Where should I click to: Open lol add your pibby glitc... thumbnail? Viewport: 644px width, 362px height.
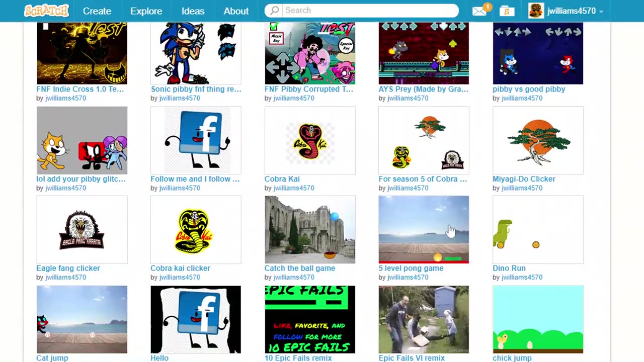tap(82, 140)
